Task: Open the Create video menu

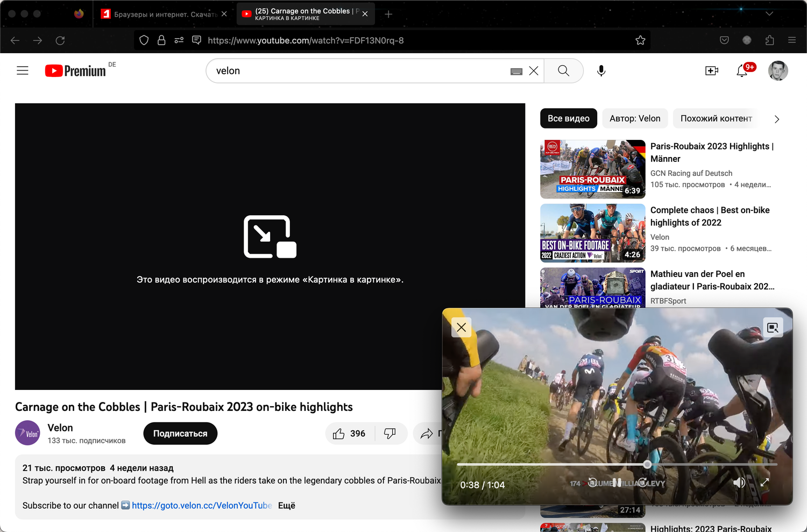Action: click(x=712, y=71)
